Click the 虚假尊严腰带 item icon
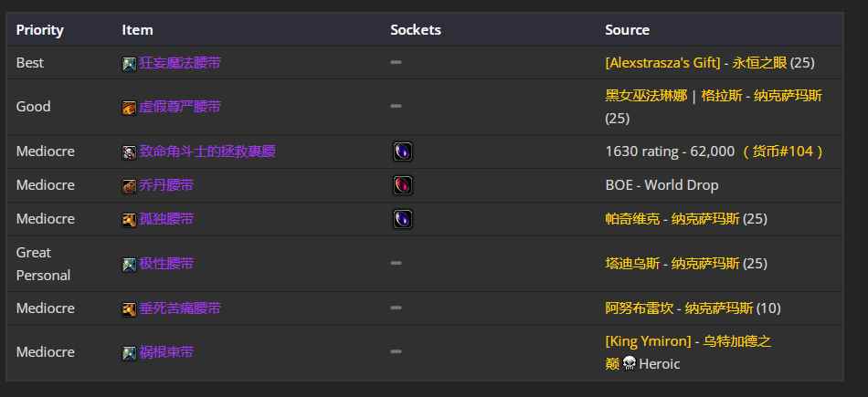Viewport: 868px width, 397px height. click(129, 108)
